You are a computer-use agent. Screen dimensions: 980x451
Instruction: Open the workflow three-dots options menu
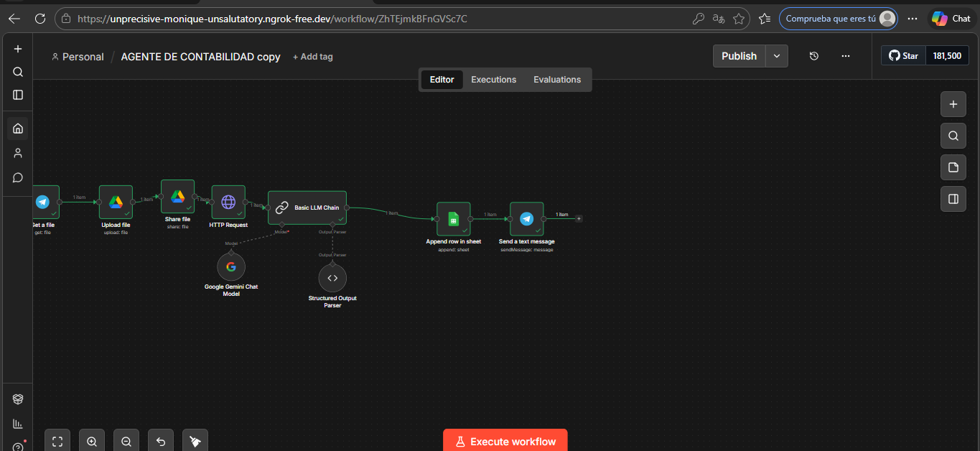point(846,56)
